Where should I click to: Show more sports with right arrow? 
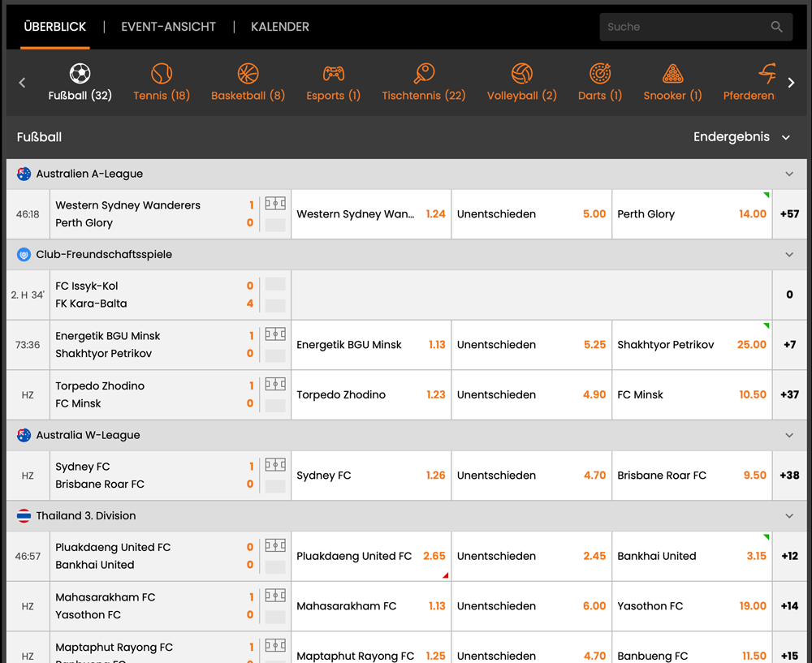(791, 82)
